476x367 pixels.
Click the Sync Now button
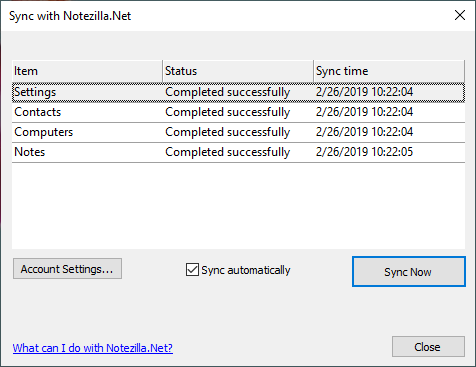click(409, 272)
